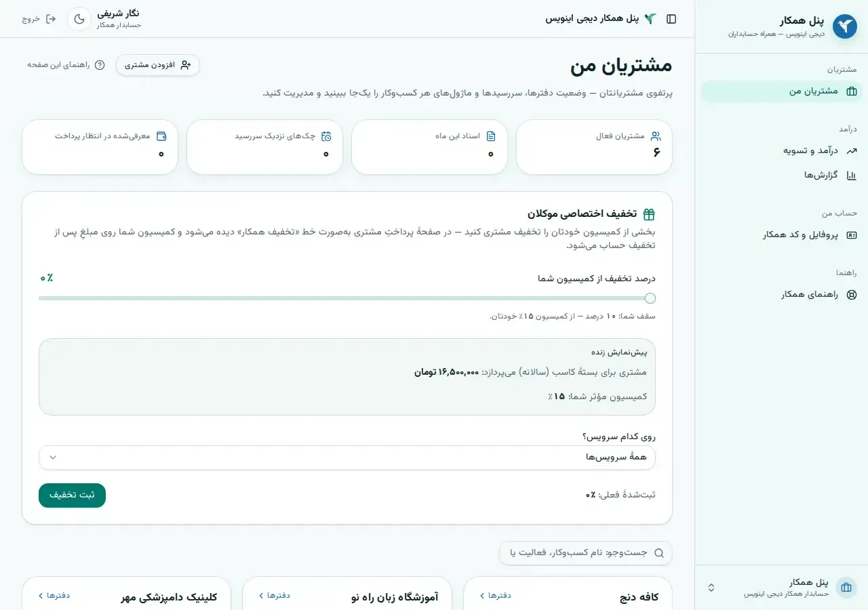868x610 pixels.
Task: Go to درآمد و تسویه
Action: pyautogui.click(x=781, y=150)
